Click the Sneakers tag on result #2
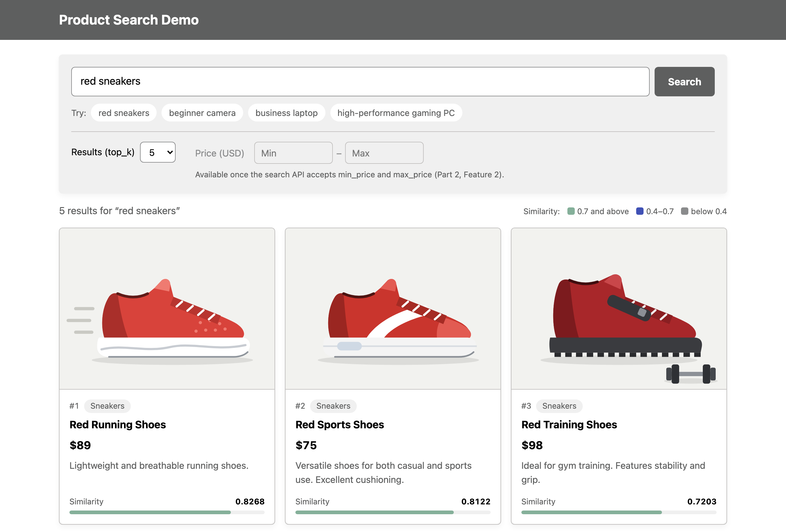 pyautogui.click(x=333, y=406)
